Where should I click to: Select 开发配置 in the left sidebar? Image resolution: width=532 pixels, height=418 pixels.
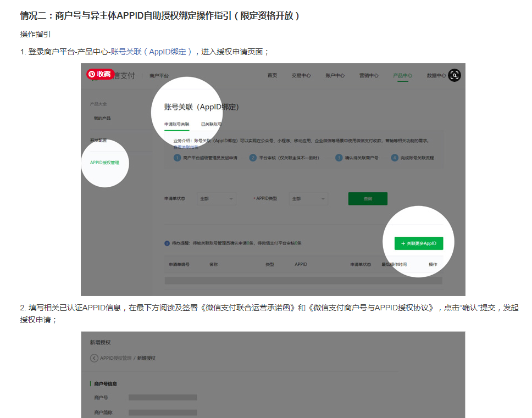(x=98, y=141)
